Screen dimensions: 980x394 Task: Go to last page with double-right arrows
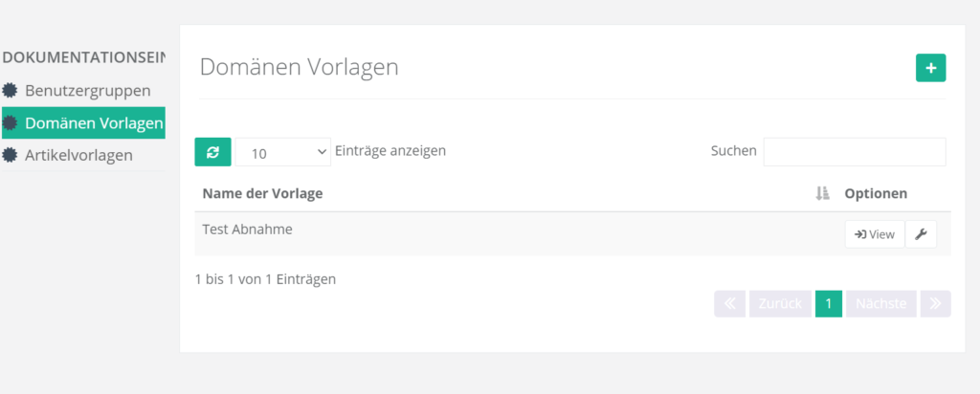pos(935,304)
